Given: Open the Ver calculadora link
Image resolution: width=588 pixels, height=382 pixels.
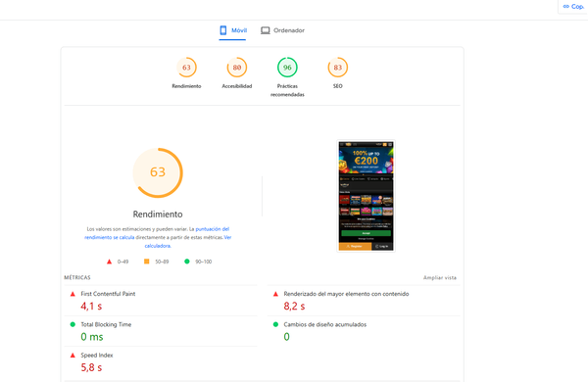Looking at the screenshot, I should [x=187, y=242].
